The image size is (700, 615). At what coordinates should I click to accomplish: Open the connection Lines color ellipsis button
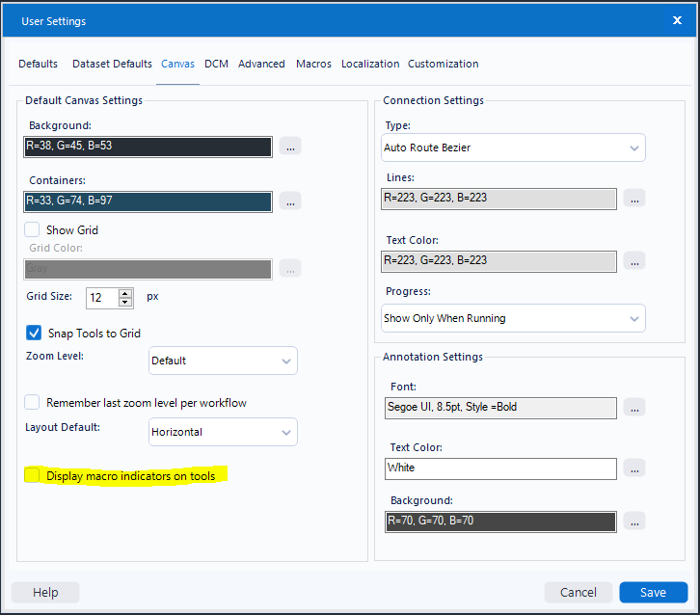(x=633, y=199)
